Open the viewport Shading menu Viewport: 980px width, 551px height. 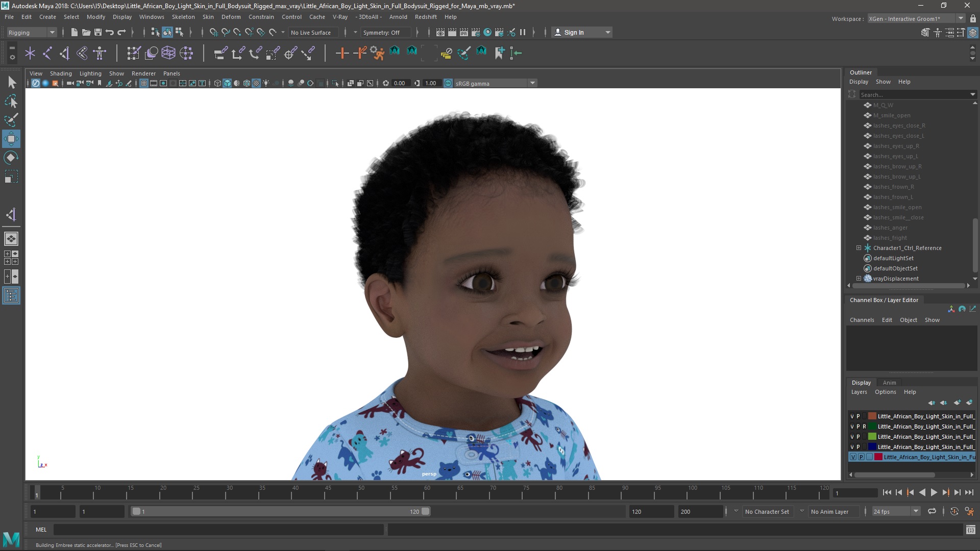coord(61,73)
